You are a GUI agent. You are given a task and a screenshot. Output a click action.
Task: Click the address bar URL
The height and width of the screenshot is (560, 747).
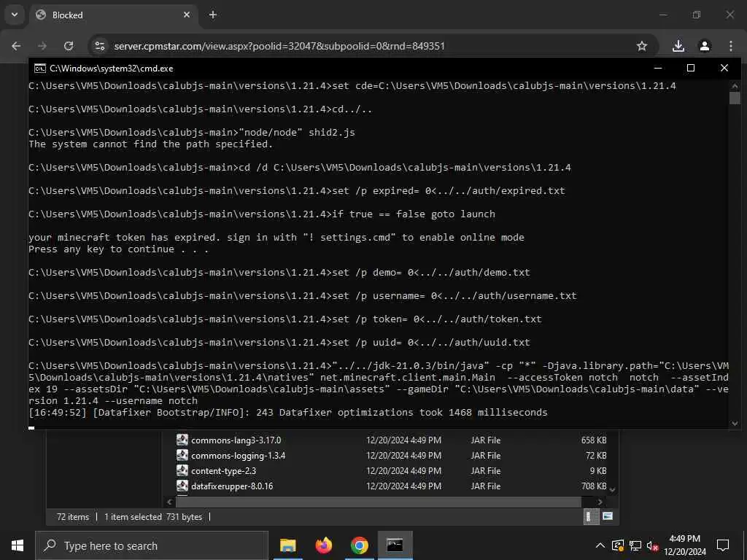(279, 46)
